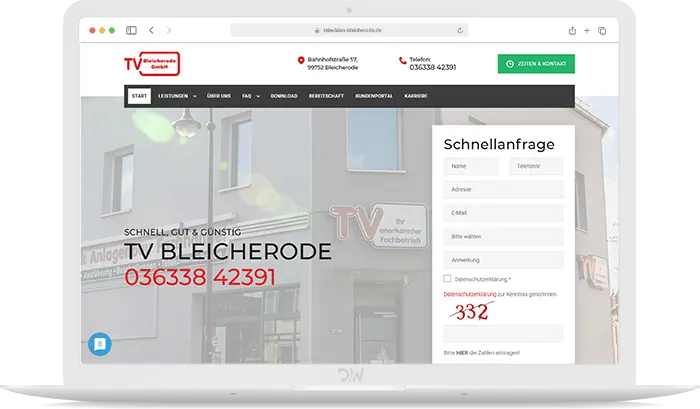Click the red phone icon in header
The height and width of the screenshot is (409, 700).
click(403, 61)
